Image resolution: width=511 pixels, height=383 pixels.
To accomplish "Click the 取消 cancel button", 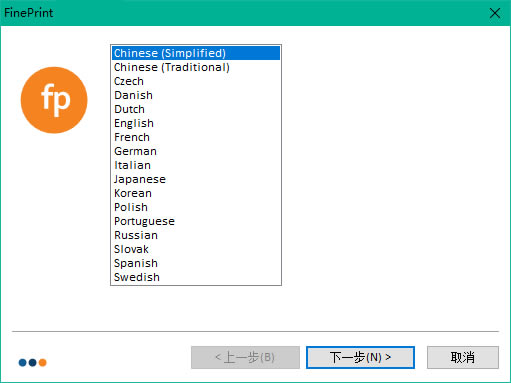I will click(x=463, y=357).
